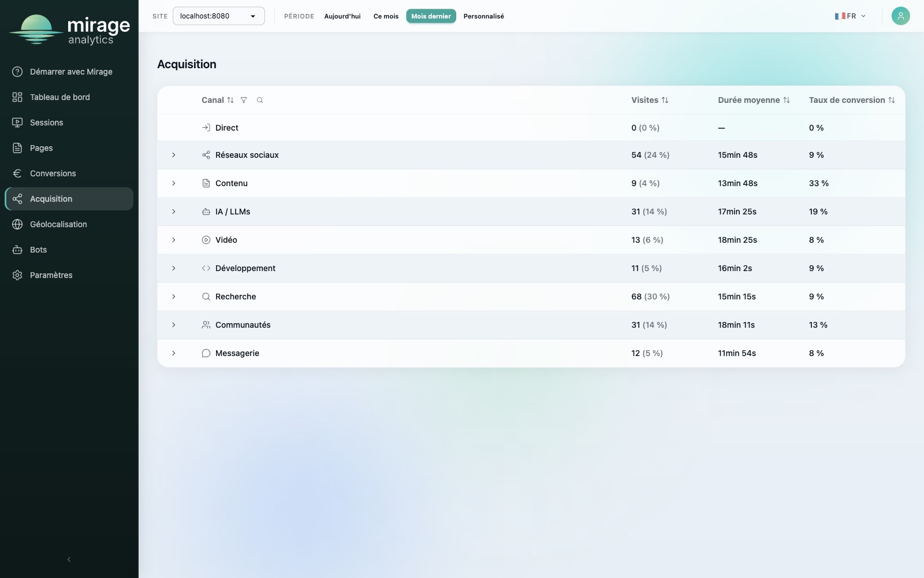The height and width of the screenshot is (578, 924).
Task: Click the Direct channel name
Action: 227,128
